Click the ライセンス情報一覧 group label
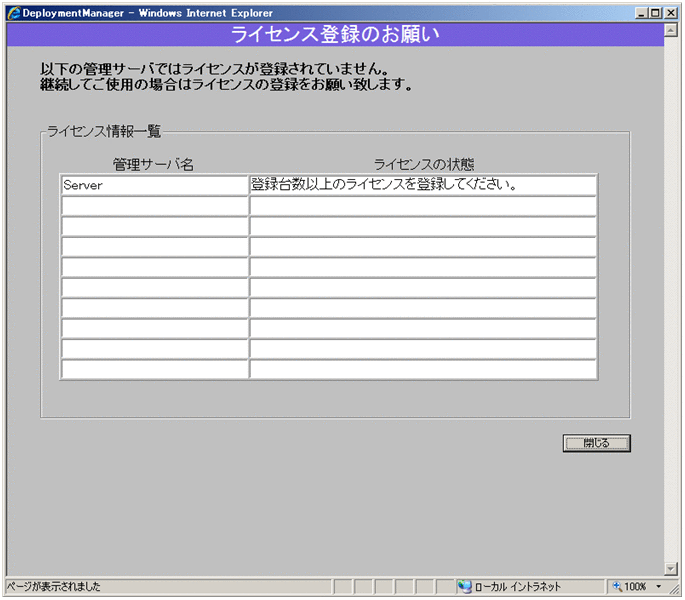Viewport: 685px width, 600px height. click(x=104, y=131)
